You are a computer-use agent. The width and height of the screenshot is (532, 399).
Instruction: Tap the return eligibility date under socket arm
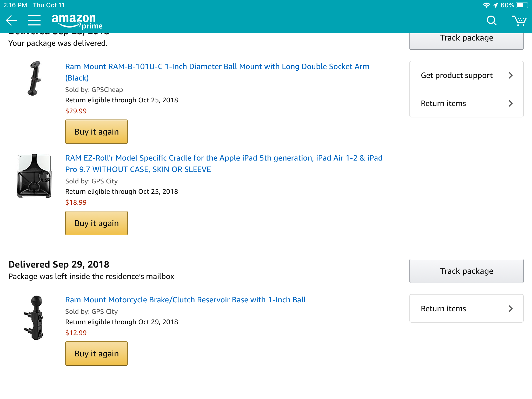122,100
